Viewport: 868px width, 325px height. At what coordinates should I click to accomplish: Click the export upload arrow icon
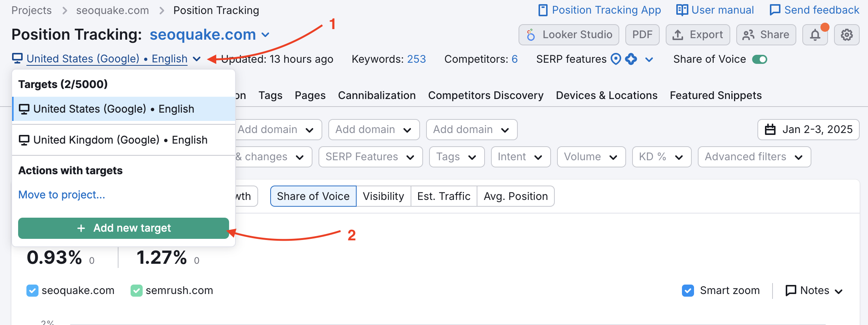[x=678, y=35]
